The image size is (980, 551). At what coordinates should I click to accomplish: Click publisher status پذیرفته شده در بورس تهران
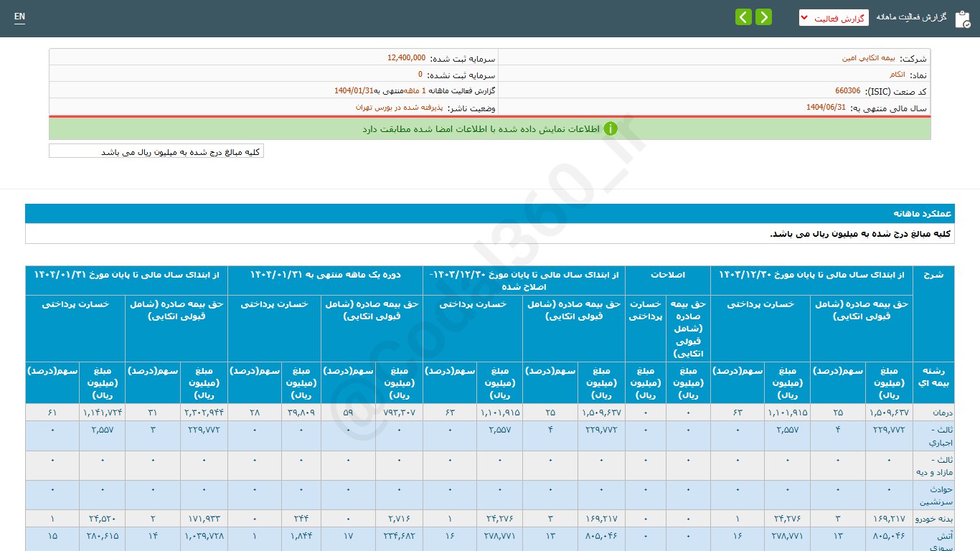pos(399,108)
